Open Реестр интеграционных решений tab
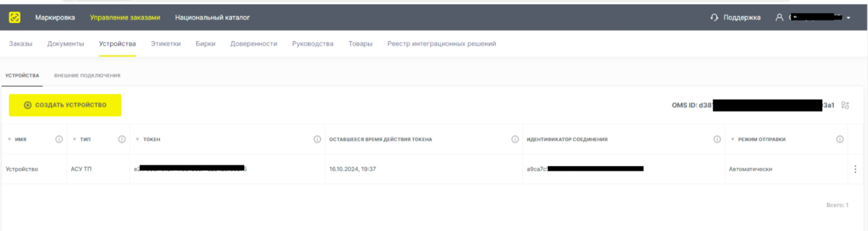The image size is (868, 231). [x=442, y=44]
